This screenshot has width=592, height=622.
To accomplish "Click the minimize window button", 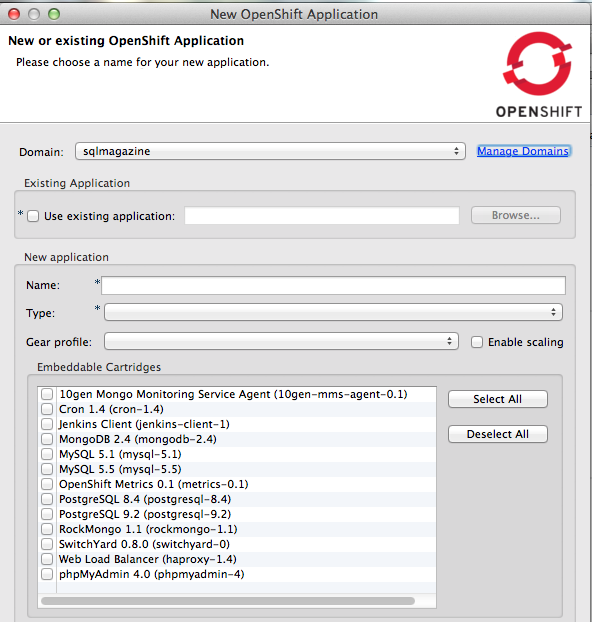I will pos(34,14).
